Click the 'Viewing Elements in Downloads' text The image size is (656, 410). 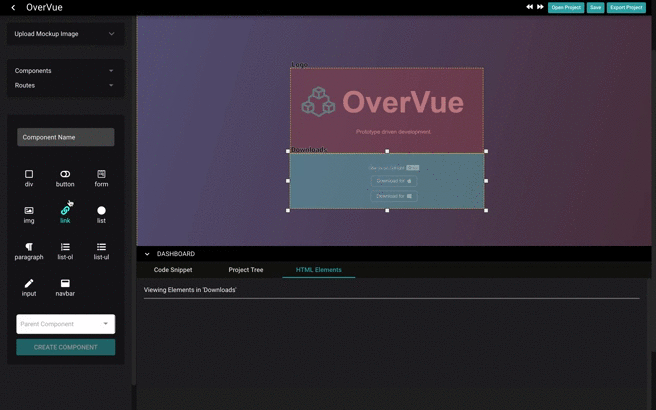[x=190, y=290]
